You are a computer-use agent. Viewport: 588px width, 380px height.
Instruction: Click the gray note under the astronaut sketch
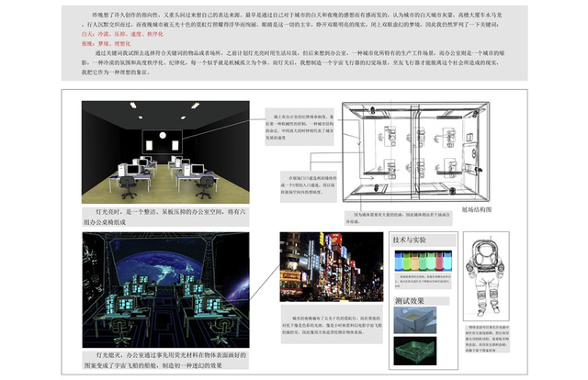coord(487,339)
